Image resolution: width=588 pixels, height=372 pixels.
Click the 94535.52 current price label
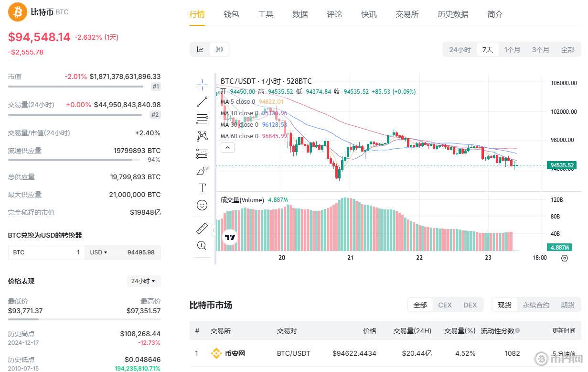point(562,165)
